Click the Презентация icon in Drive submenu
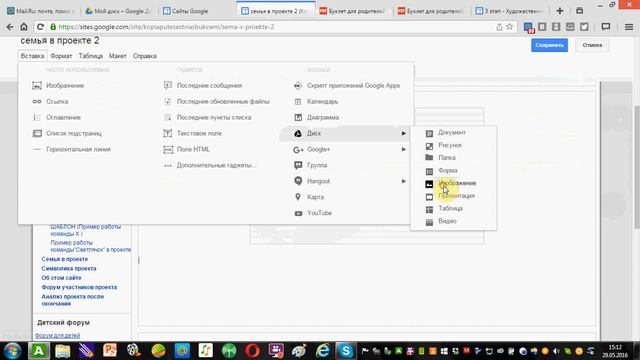Image resolution: width=640 pixels, height=360 pixels. tap(429, 197)
